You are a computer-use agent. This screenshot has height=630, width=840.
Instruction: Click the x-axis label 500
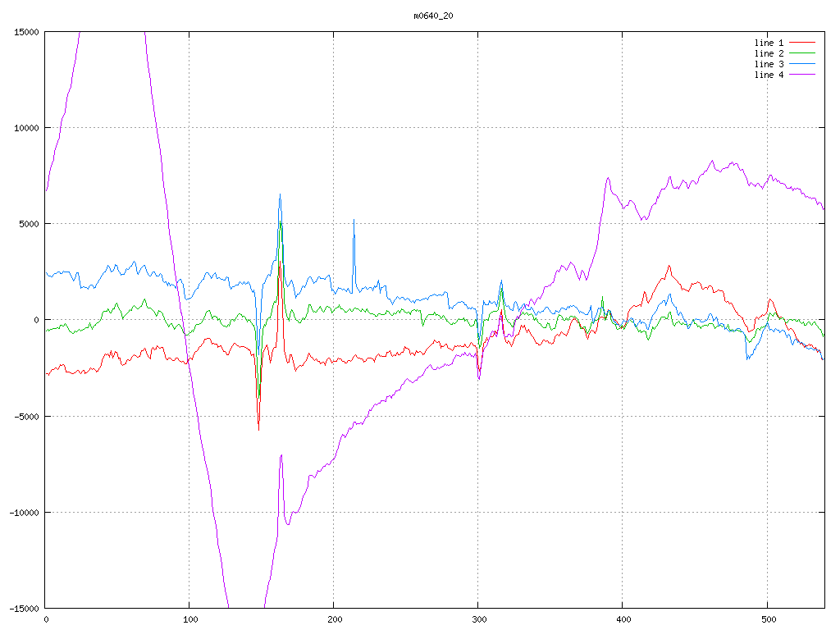pyautogui.click(x=769, y=620)
